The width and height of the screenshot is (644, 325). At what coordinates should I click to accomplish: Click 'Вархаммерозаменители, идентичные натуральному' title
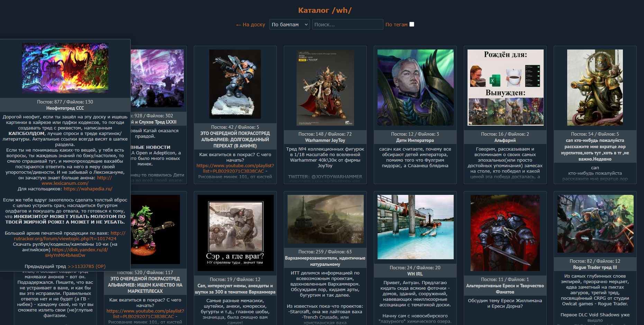325,261
